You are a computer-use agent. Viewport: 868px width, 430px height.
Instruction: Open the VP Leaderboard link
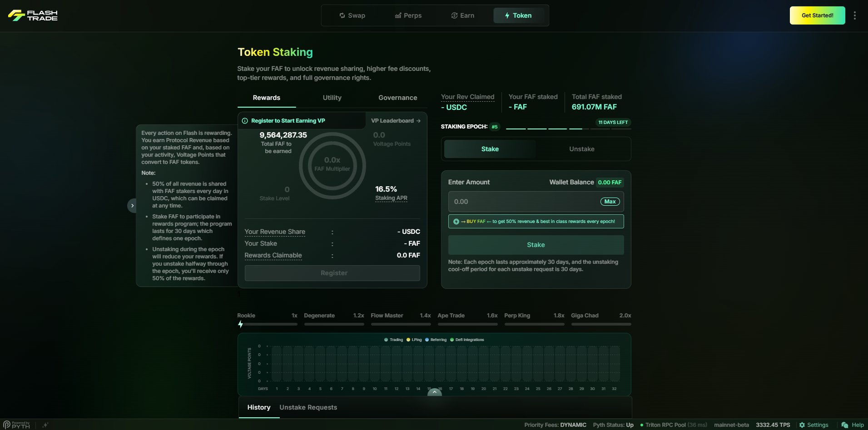pyautogui.click(x=396, y=121)
